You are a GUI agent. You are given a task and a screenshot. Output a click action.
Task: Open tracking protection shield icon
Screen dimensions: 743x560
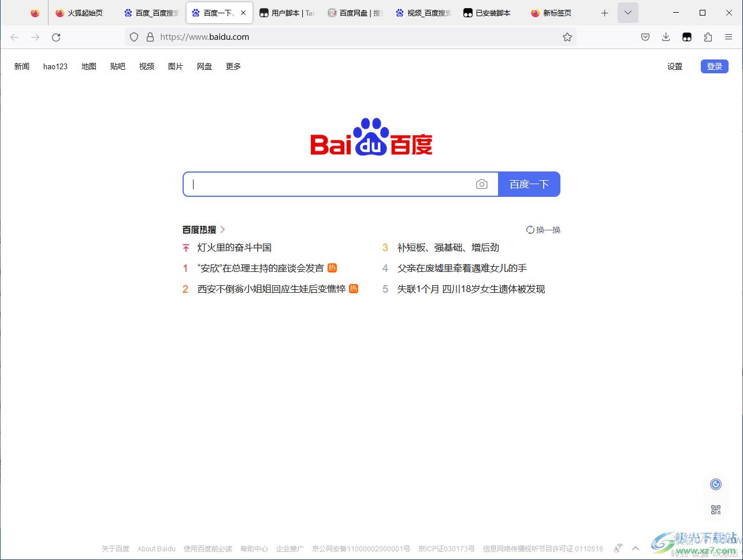pyautogui.click(x=134, y=37)
